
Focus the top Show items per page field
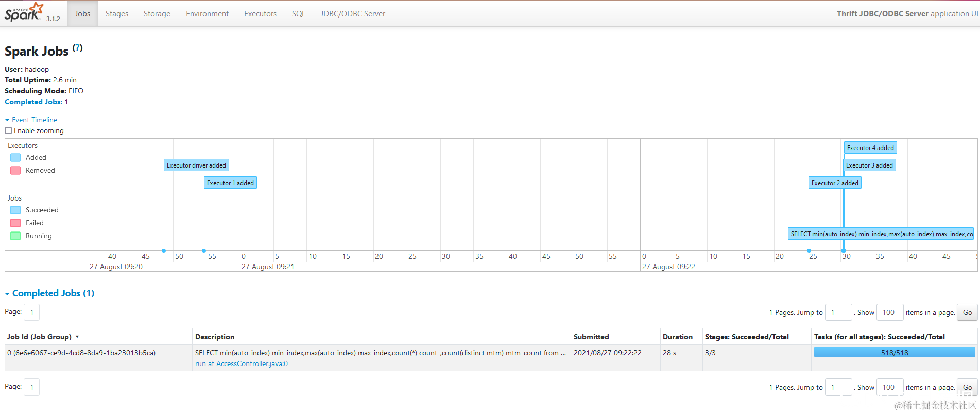pyautogui.click(x=890, y=312)
